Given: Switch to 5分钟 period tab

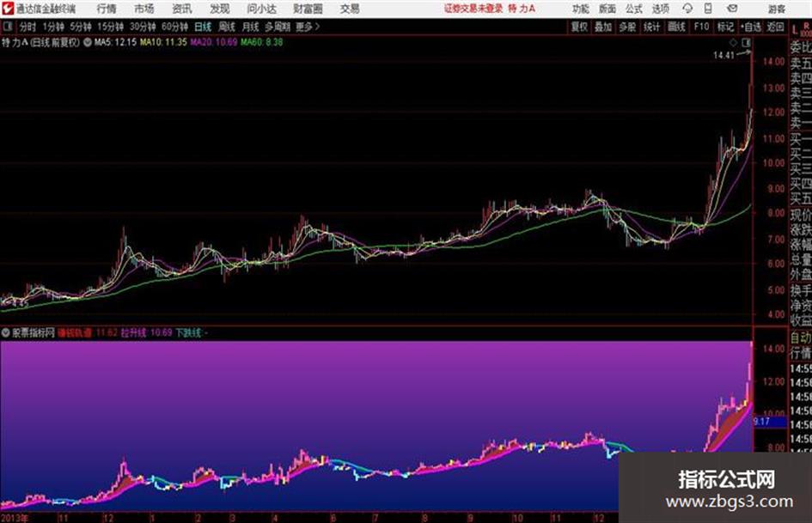Looking at the screenshot, I should tap(80, 27).
